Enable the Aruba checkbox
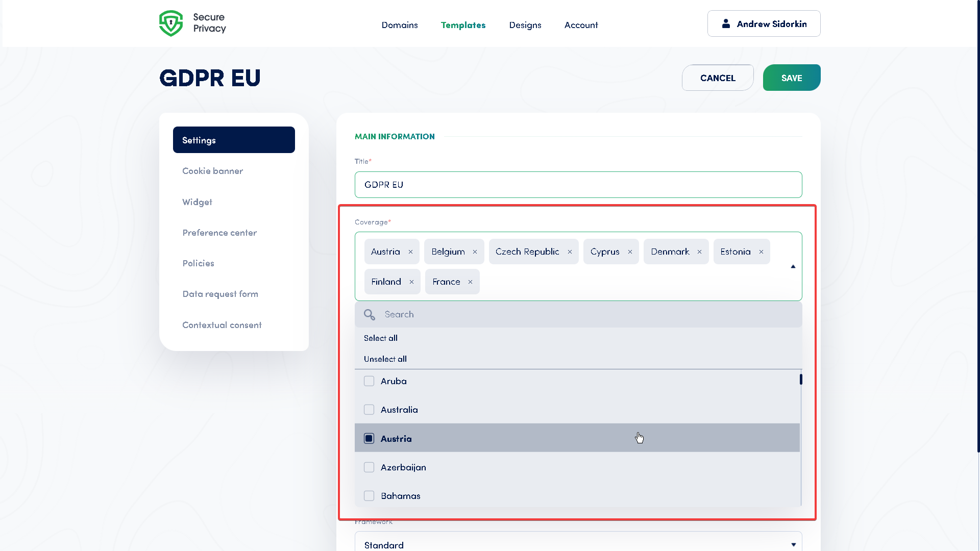The height and width of the screenshot is (551, 980). click(369, 381)
